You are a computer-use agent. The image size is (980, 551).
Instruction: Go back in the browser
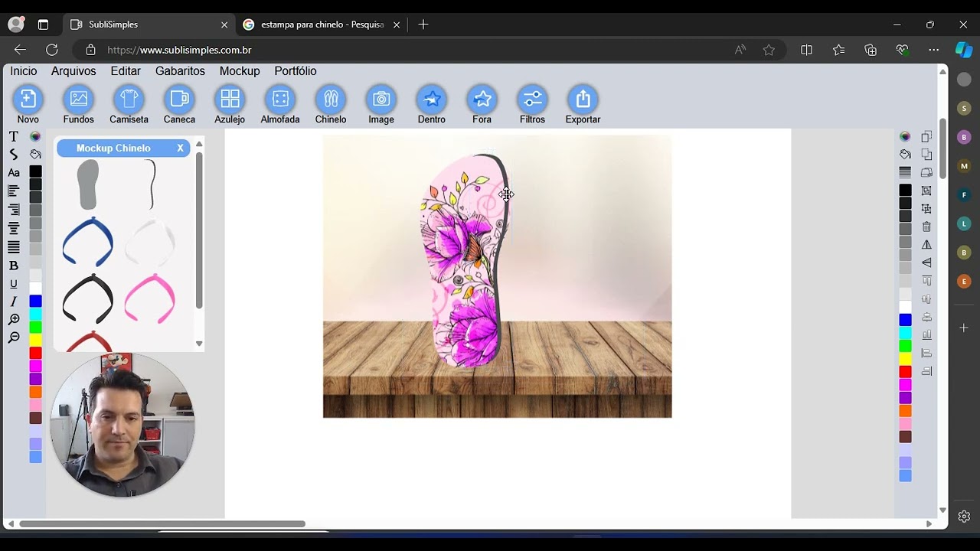[20, 50]
